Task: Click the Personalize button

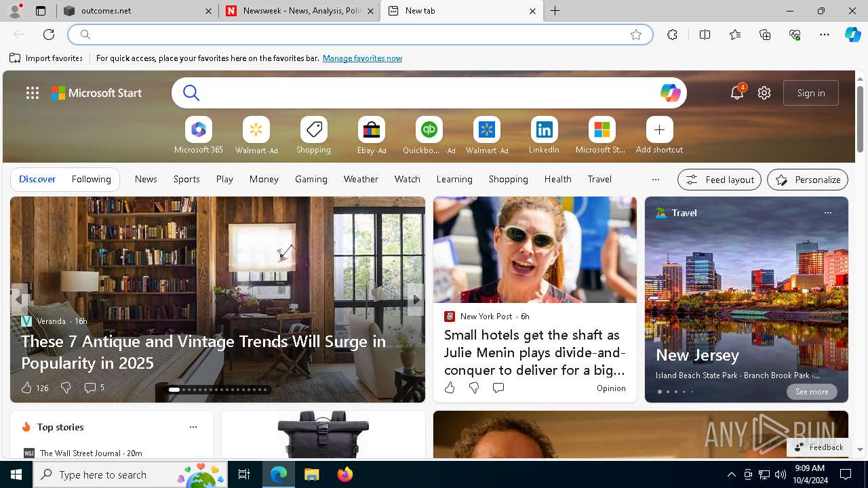Action: point(808,180)
